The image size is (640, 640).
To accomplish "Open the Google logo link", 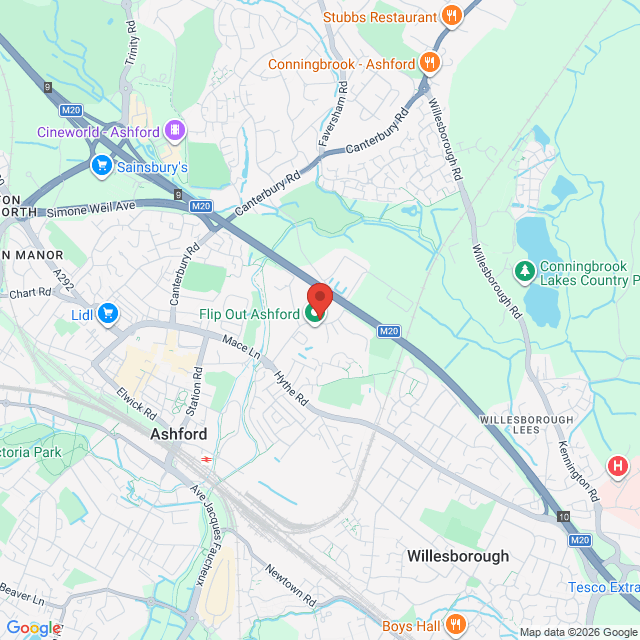I will click(34, 628).
